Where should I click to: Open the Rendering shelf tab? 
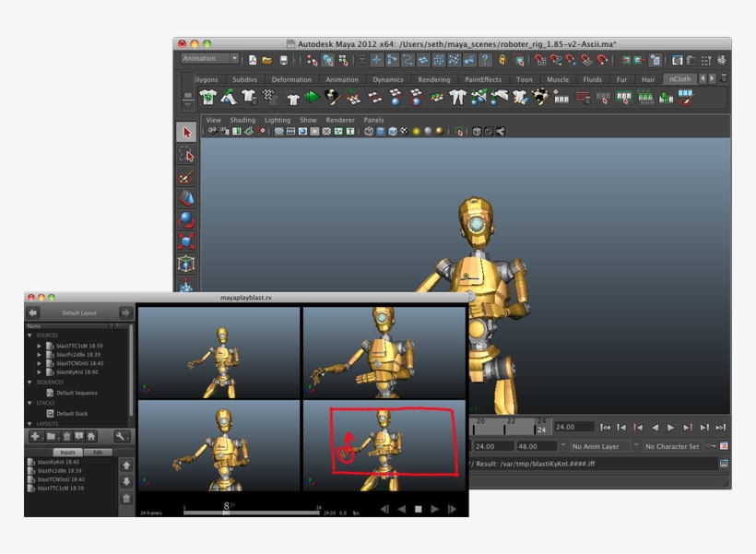pos(434,79)
